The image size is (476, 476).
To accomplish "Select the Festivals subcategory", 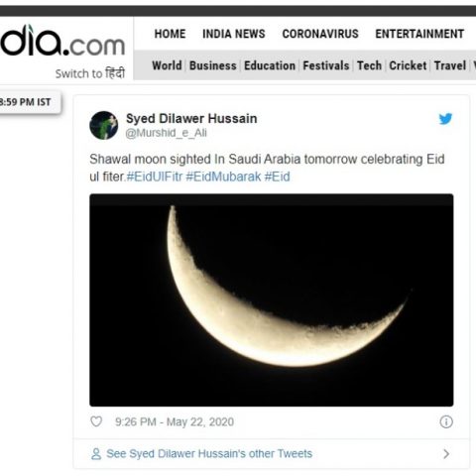I will [x=326, y=65].
